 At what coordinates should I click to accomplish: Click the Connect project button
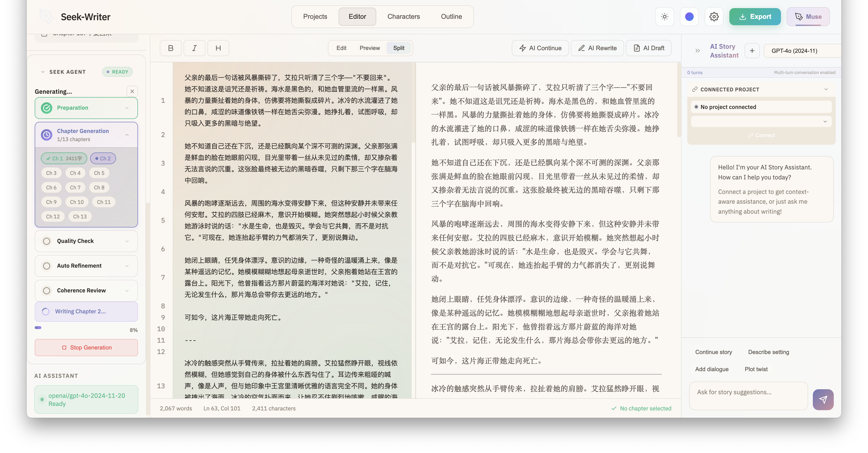[x=761, y=135]
